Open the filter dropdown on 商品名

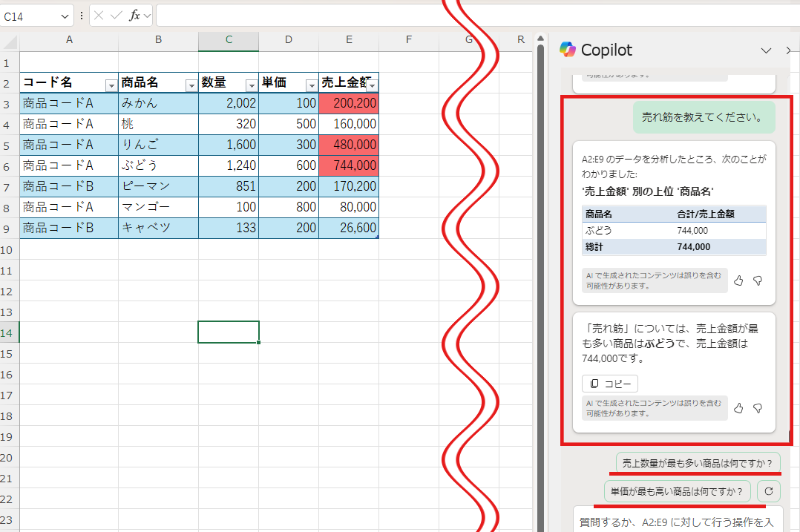click(191, 85)
